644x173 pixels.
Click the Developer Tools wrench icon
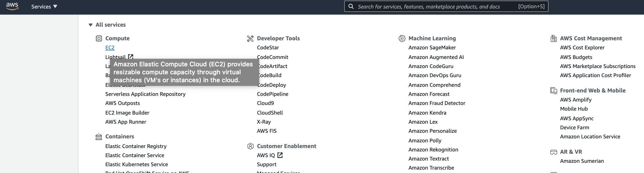coord(250,38)
